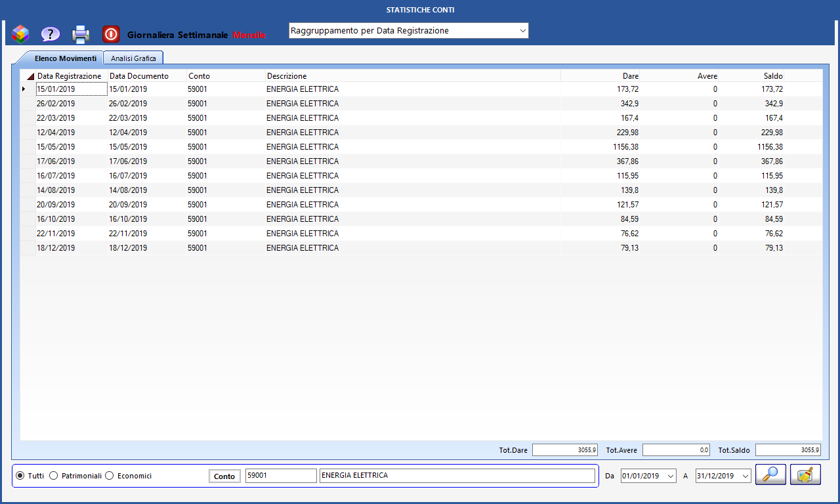
Task: Open help via question mark icon
Action: pos(51,33)
